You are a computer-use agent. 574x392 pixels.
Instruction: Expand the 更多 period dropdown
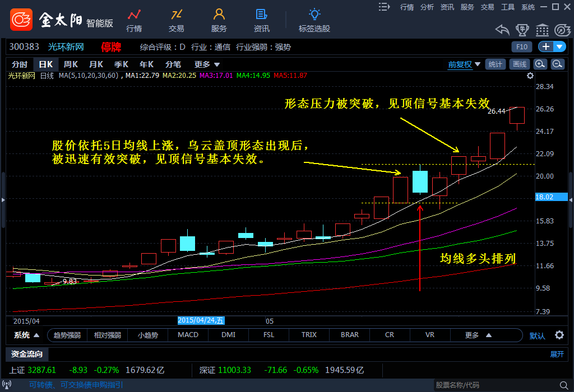pos(207,64)
